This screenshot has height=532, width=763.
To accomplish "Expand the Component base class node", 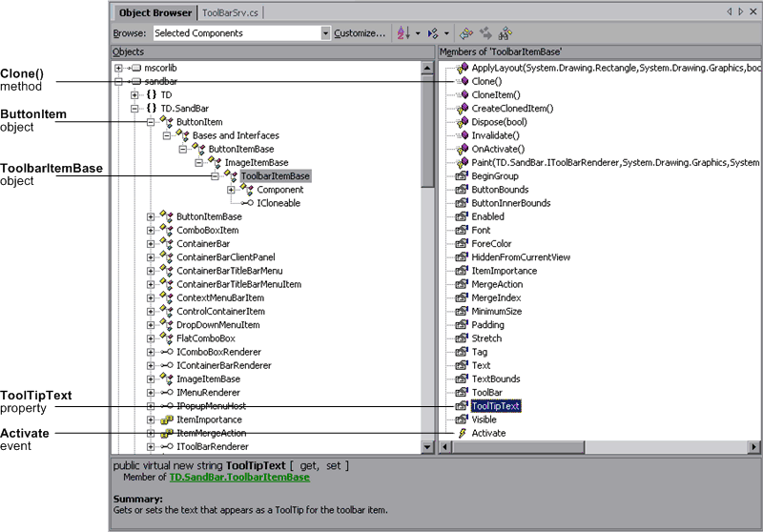I will (x=231, y=190).
